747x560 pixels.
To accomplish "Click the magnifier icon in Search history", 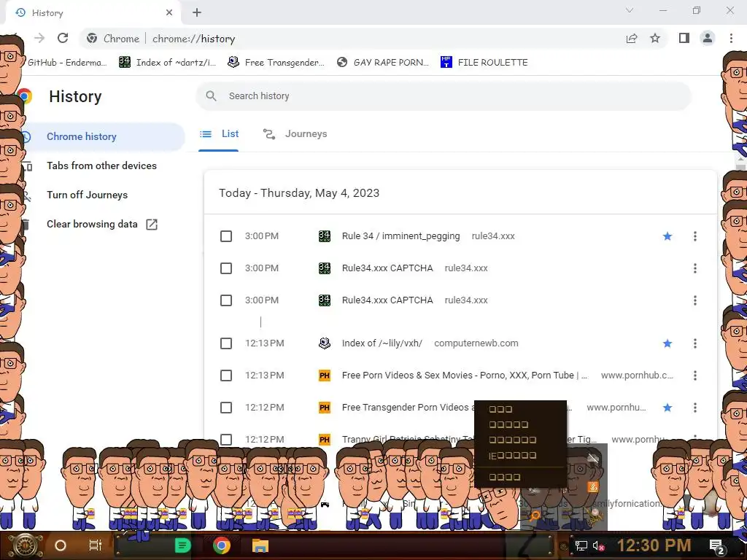I will click(211, 96).
